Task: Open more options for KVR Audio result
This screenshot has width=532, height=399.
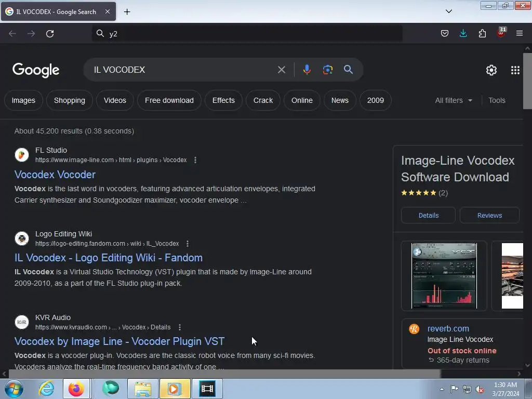Action: click(179, 327)
